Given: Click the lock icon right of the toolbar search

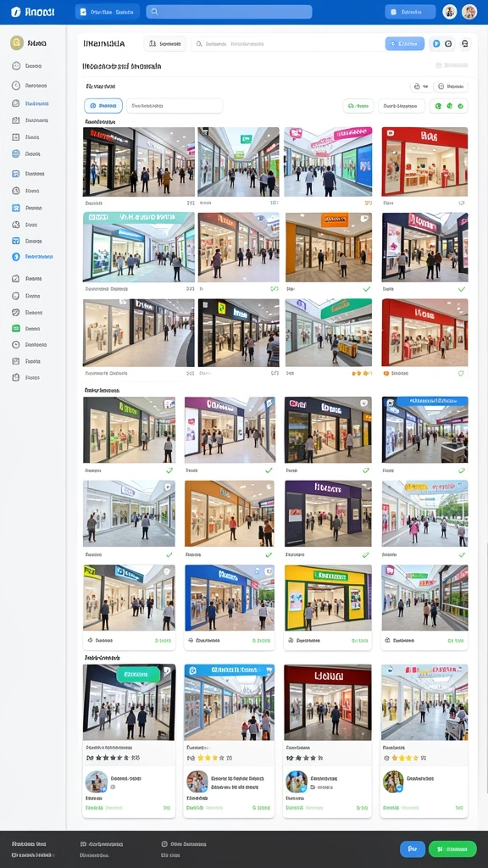Looking at the screenshot, I should [x=465, y=44].
